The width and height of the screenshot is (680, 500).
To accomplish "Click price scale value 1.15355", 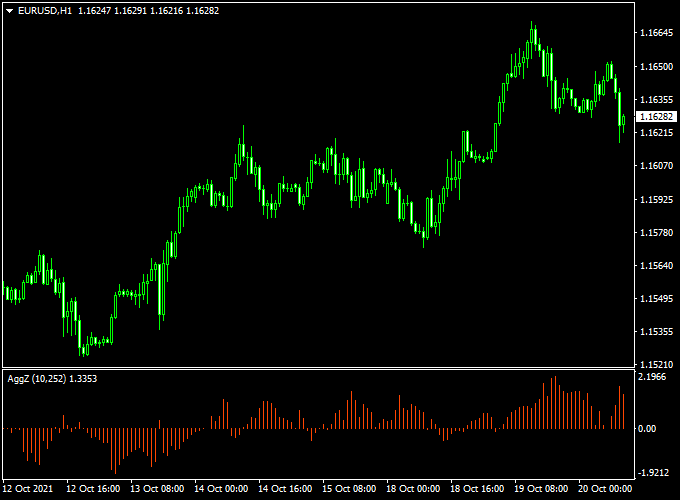I will coord(657,332).
